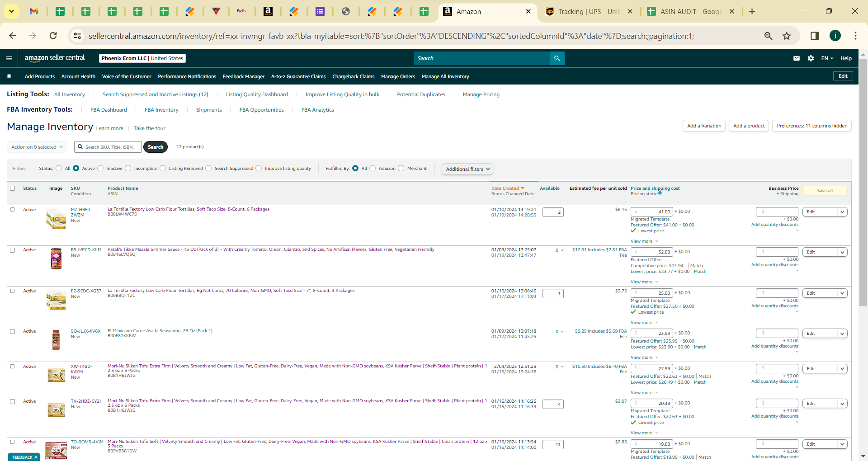The height and width of the screenshot is (461, 868).
Task: Click the browser zoom magnifier icon
Action: (x=768, y=36)
